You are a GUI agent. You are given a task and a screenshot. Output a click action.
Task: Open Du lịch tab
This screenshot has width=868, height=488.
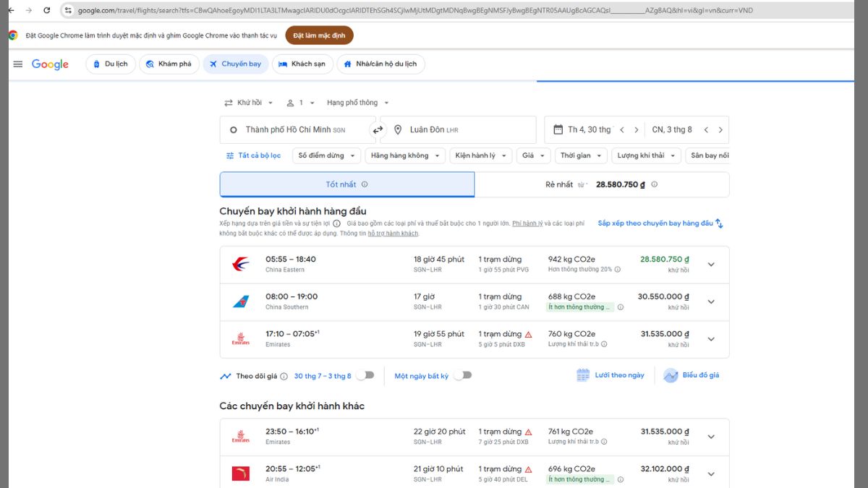111,64
